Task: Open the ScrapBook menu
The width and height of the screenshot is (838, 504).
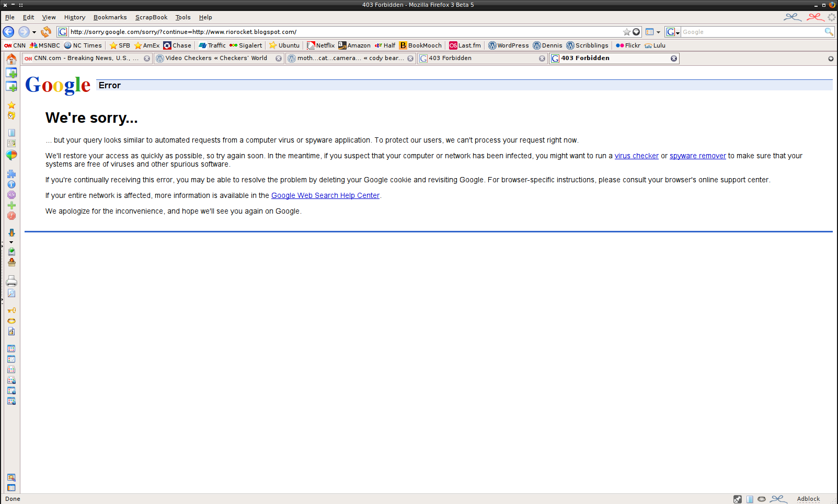Action: coord(151,17)
